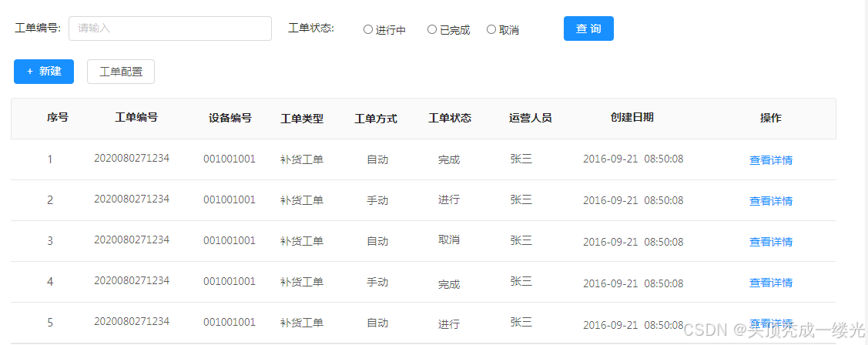Click the 设备编号 column header

point(230,117)
